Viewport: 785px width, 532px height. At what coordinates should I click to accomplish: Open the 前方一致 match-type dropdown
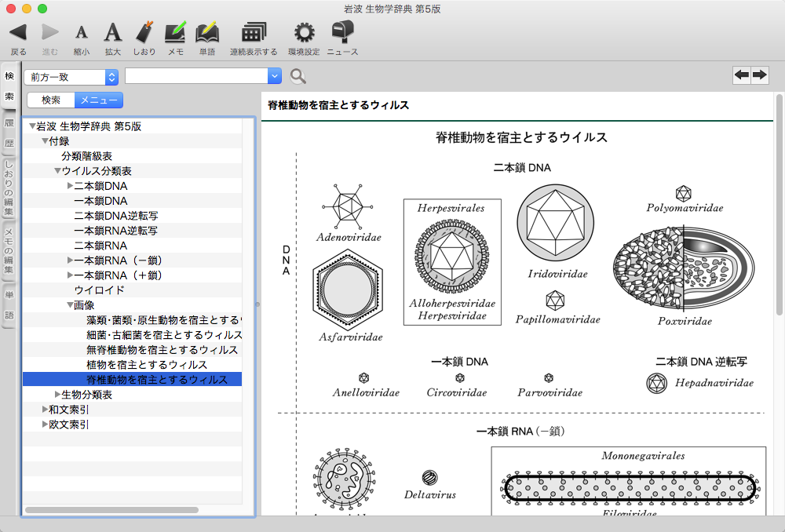[71, 76]
